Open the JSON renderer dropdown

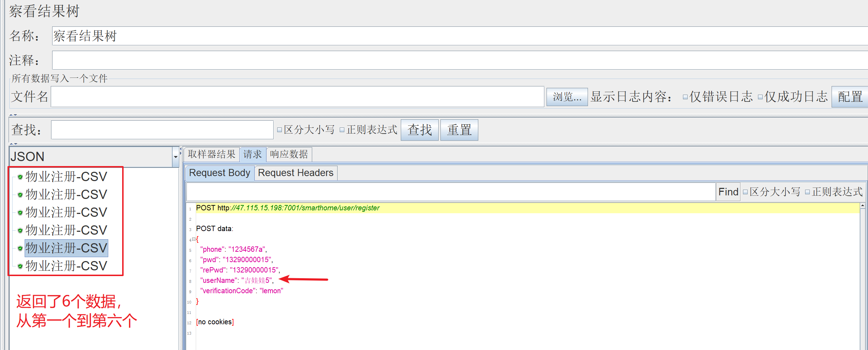point(175,157)
